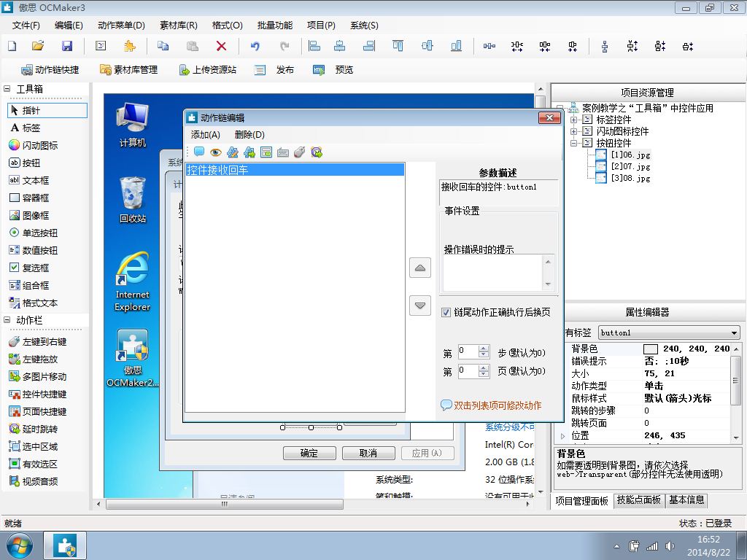Click the Undo arrow icon
This screenshot has width=747, height=560.
255,46
